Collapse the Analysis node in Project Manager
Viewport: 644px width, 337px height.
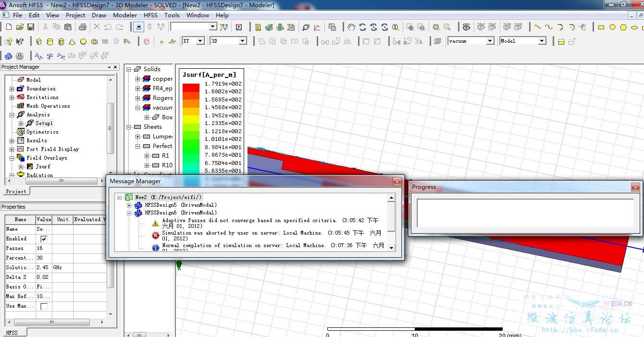tap(12, 115)
